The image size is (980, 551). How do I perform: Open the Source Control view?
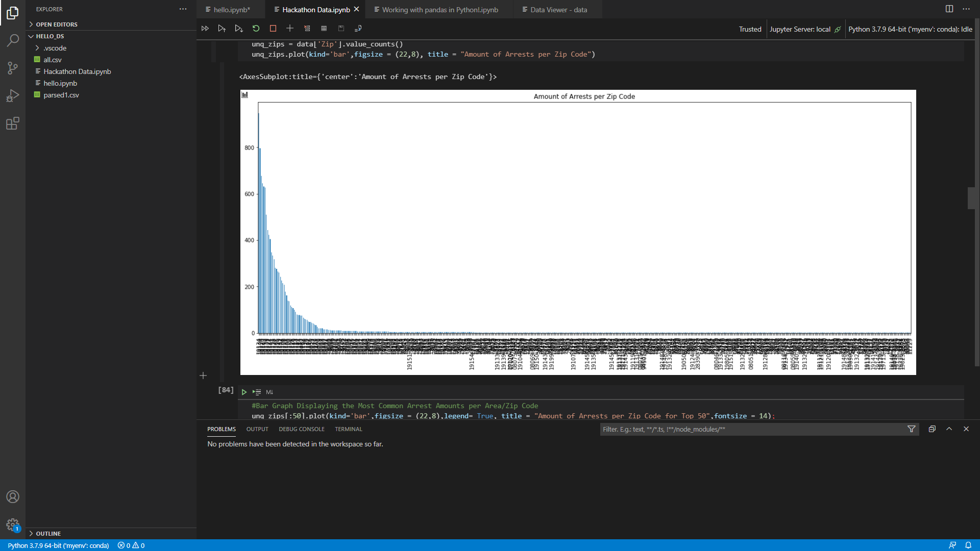13,68
